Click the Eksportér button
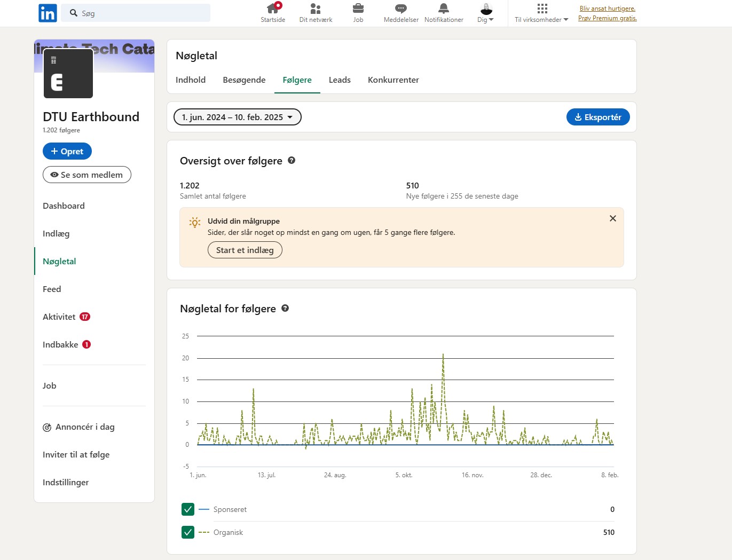Viewport: 732px width, 560px height. (598, 117)
